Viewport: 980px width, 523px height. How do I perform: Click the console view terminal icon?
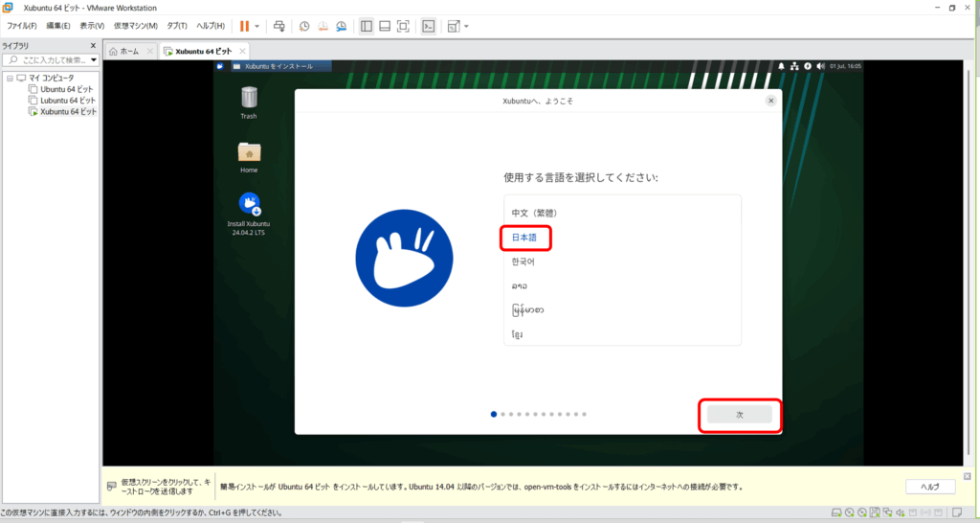pyautogui.click(x=429, y=26)
